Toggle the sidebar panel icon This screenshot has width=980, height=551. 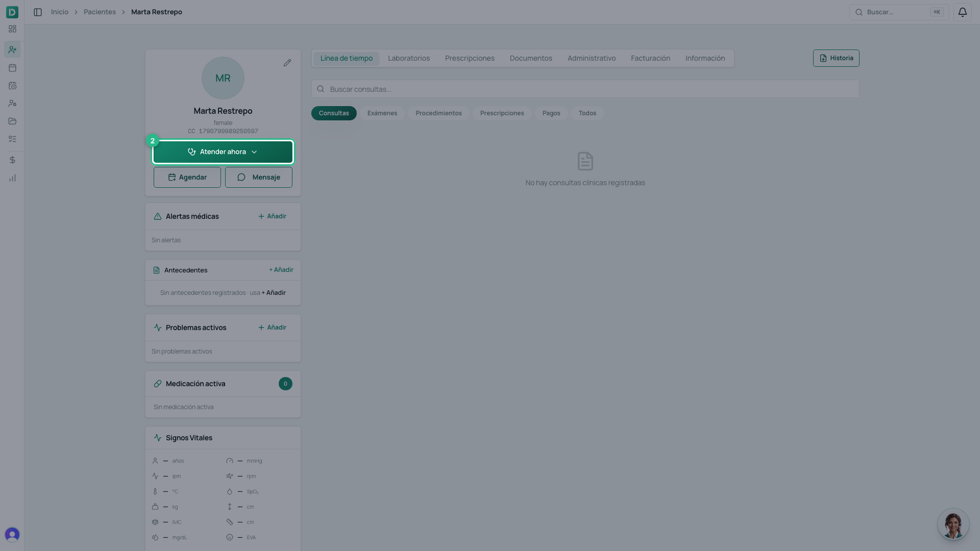tap(38, 12)
